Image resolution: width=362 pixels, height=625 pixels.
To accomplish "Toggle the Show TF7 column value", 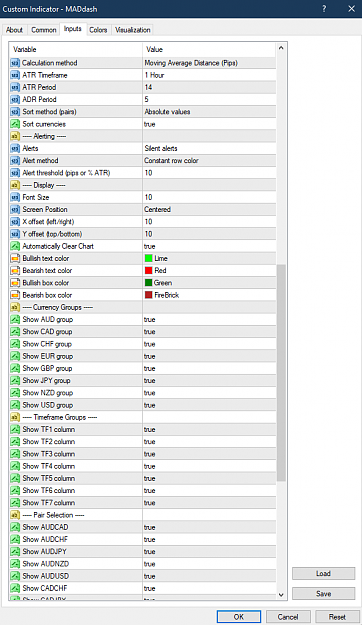I will [x=209, y=503].
